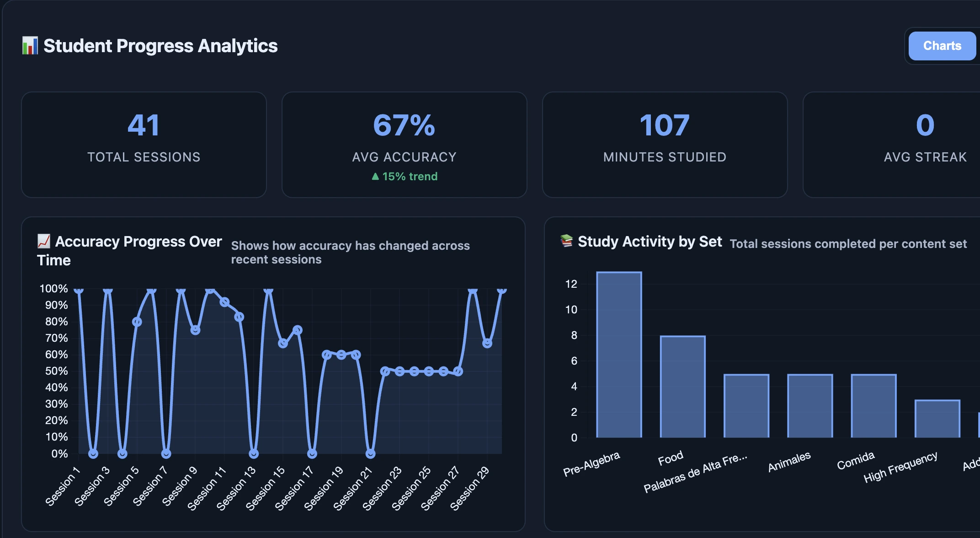Click the 67% Avg Accuracy value
This screenshot has width=980, height=538.
[404, 127]
